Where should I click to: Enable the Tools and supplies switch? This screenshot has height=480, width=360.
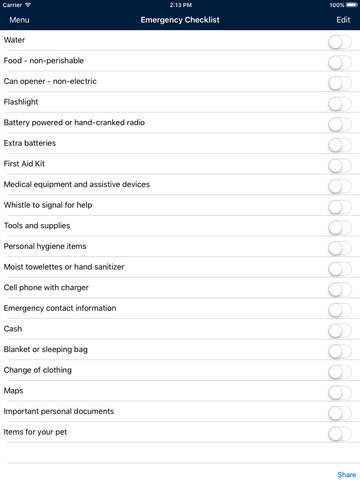tap(340, 228)
